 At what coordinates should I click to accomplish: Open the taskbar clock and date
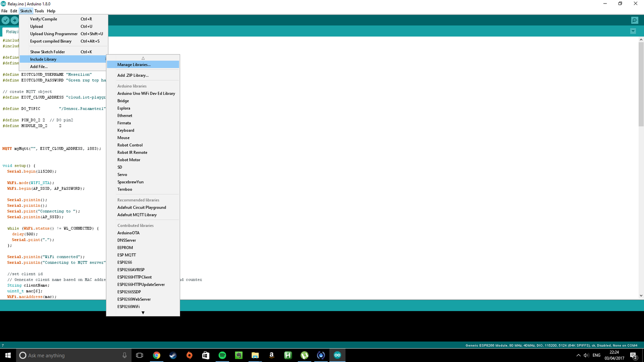(614, 355)
